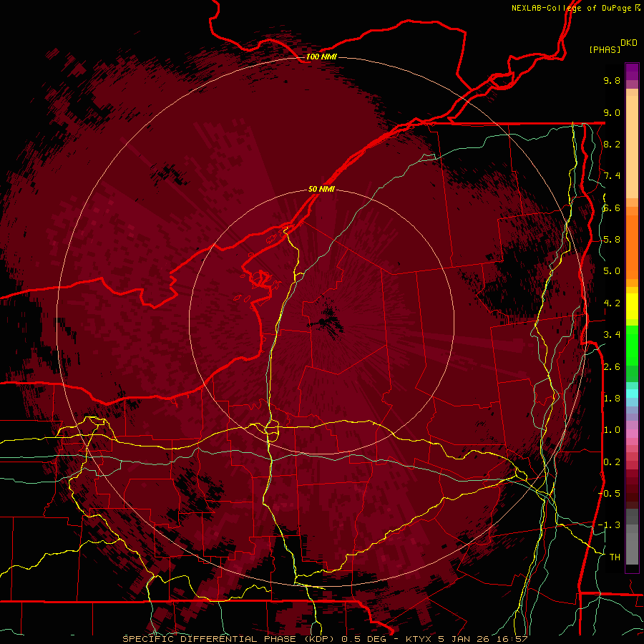Click the "50 NMI" range ring label
Screen dimensions: 644x644
[x=321, y=189]
